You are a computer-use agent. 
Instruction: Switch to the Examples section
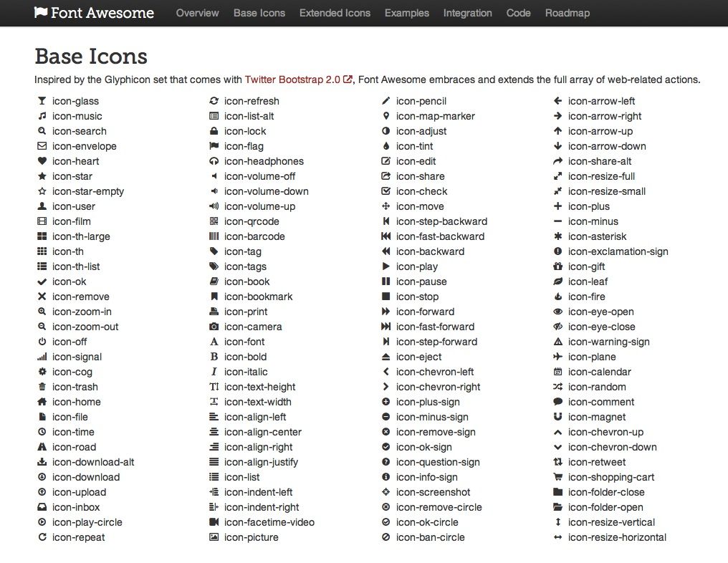[406, 13]
